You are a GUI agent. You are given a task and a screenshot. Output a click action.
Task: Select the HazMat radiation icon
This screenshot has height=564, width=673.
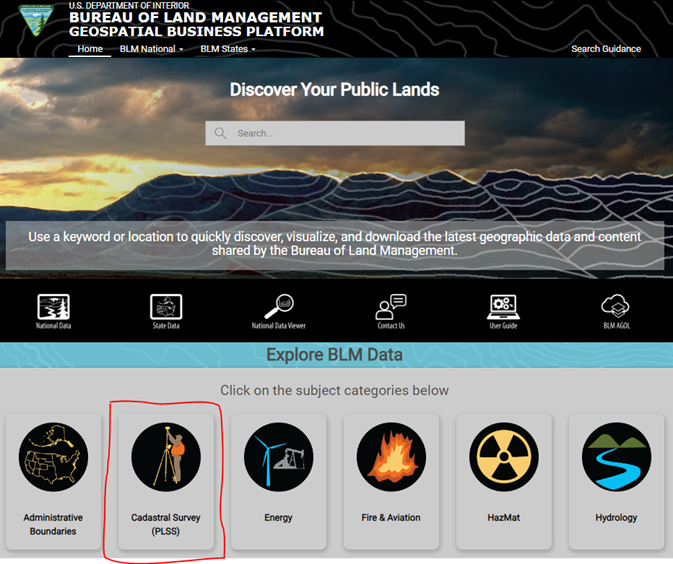click(504, 457)
